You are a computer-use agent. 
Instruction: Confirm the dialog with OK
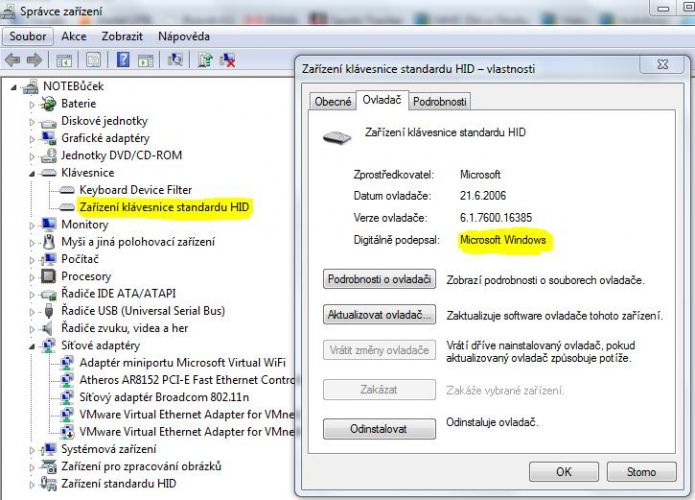tap(564, 472)
